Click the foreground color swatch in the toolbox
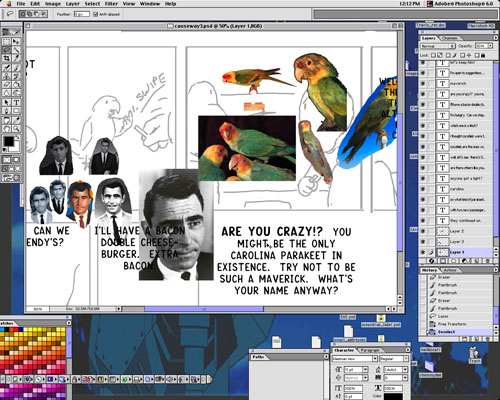This screenshot has width=500, height=400. pyautogui.click(x=8, y=141)
